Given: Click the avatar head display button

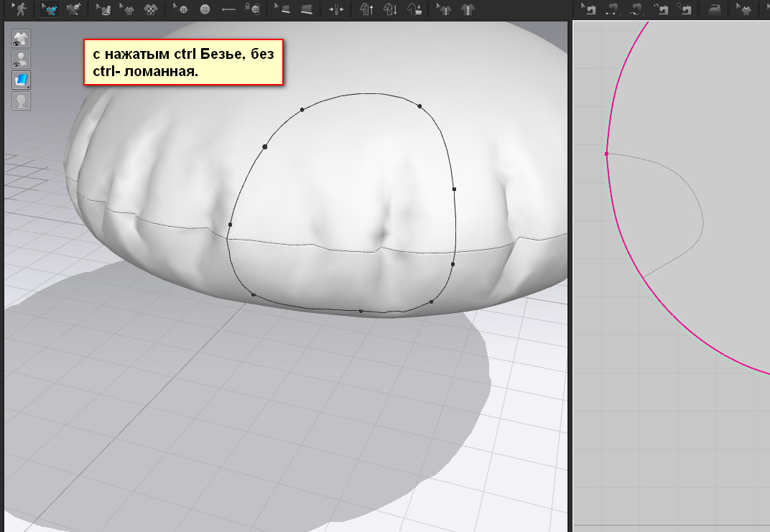Looking at the screenshot, I should [x=21, y=101].
